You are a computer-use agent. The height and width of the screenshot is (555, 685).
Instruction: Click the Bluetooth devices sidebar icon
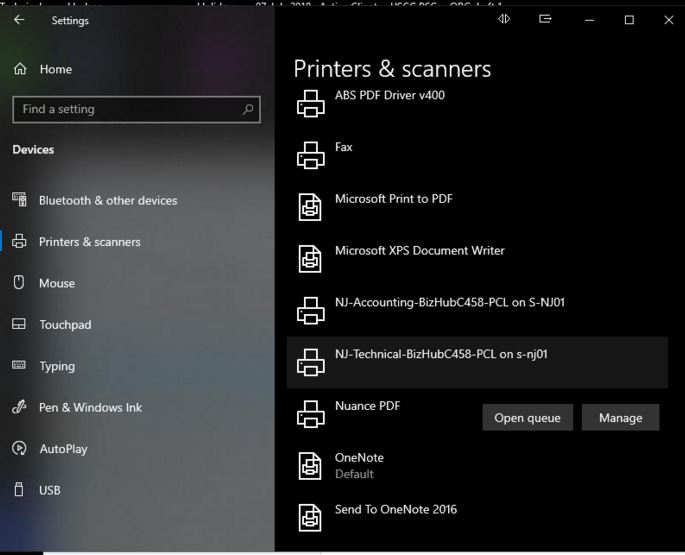19,200
